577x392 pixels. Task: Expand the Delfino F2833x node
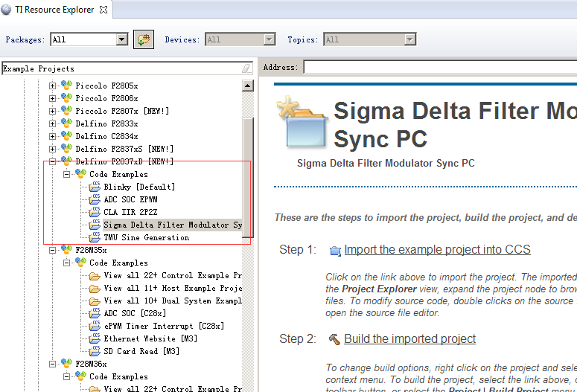coord(53,124)
